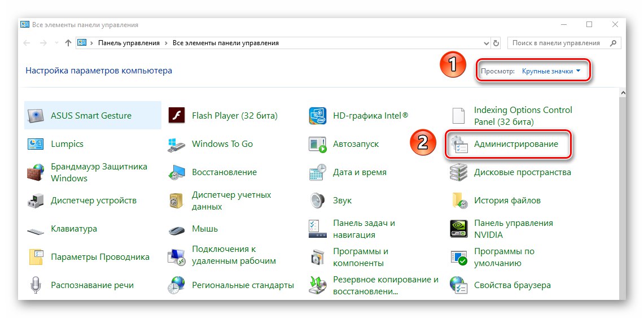Open the Программы и компоненты link
Viewport: 644px width, 318px height.
click(361, 257)
